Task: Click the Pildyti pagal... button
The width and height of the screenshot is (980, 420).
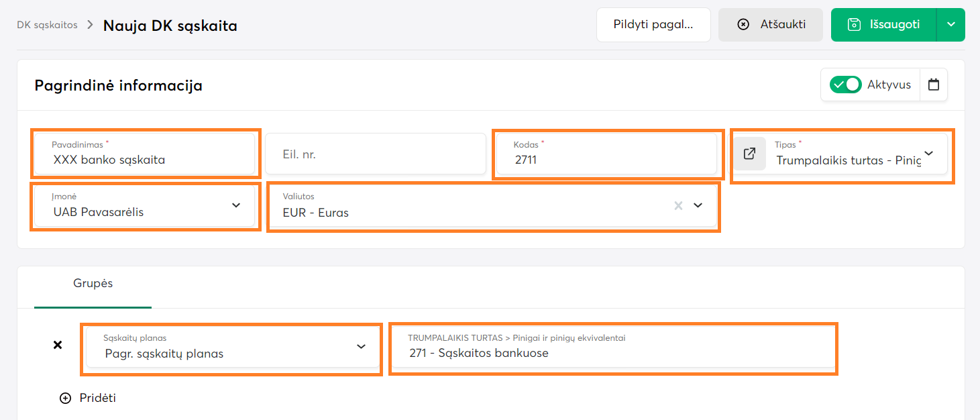Action: pos(653,25)
